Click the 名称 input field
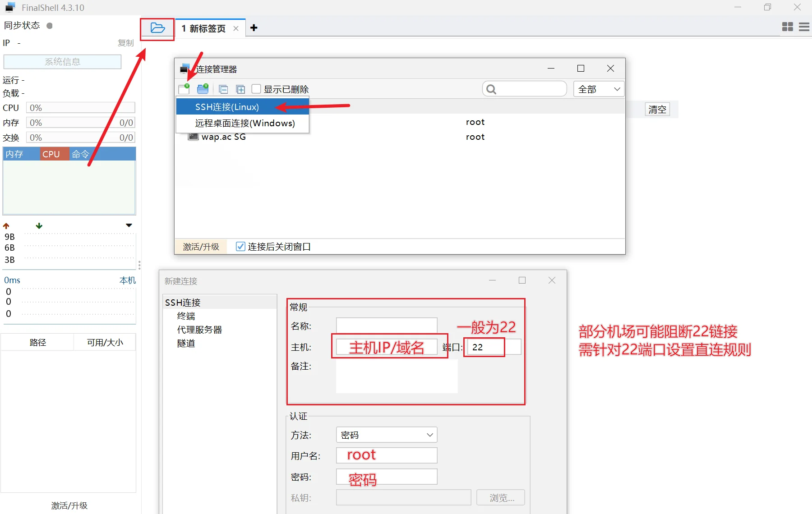Screen dimensions: 812x514 (387, 326)
